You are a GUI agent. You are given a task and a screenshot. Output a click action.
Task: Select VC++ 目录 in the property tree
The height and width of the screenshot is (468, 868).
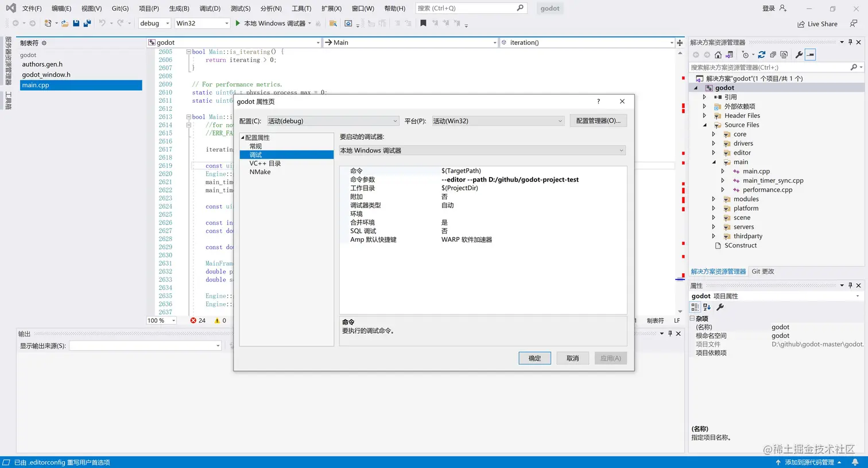pyautogui.click(x=265, y=164)
